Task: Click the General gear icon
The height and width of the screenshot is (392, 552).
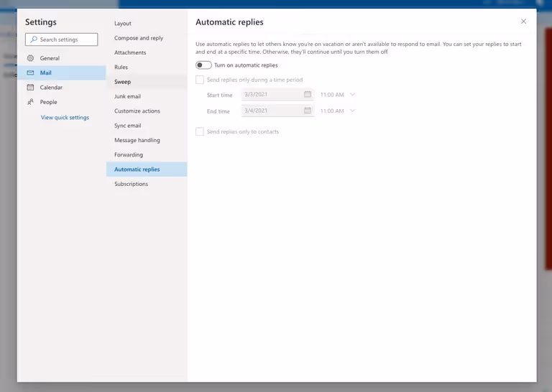Action: (x=31, y=58)
